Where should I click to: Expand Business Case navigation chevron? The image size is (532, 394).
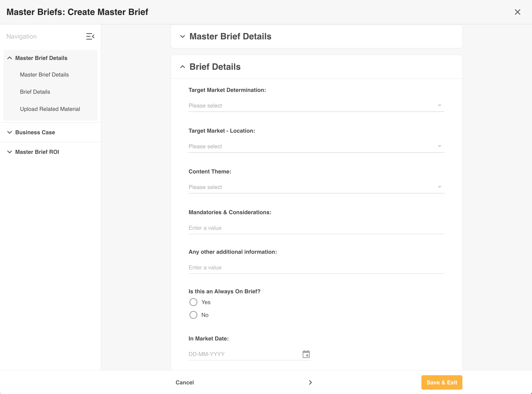[x=10, y=132]
